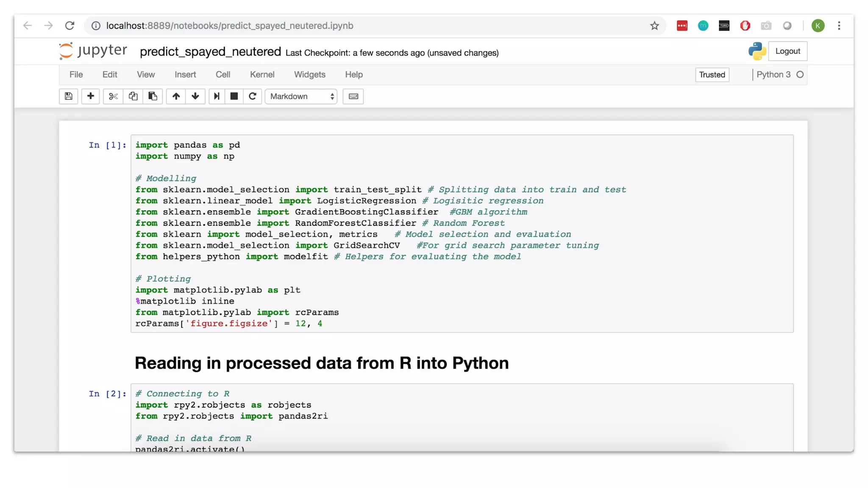The image size is (868, 488).
Task: Rename notebook via predict_spayed_neutered title
Action: tap(210, 52)
